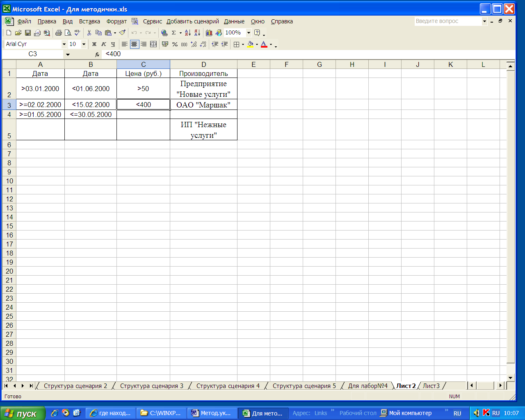
Task: Increase cell indent
Action: click(224, 44)
